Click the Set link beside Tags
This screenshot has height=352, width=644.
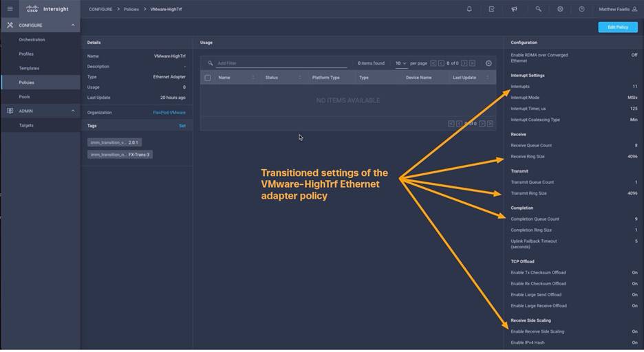click(x=182, y=126)
